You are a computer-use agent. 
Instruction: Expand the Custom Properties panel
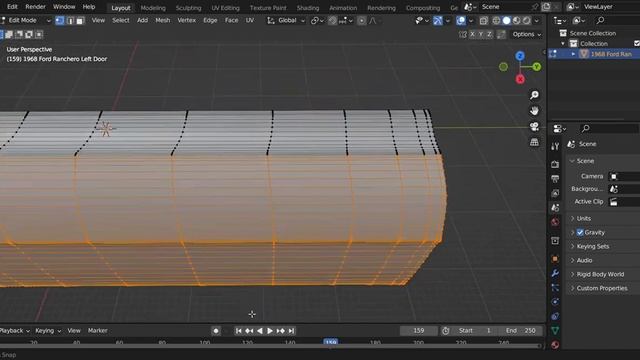coord(603,288)
